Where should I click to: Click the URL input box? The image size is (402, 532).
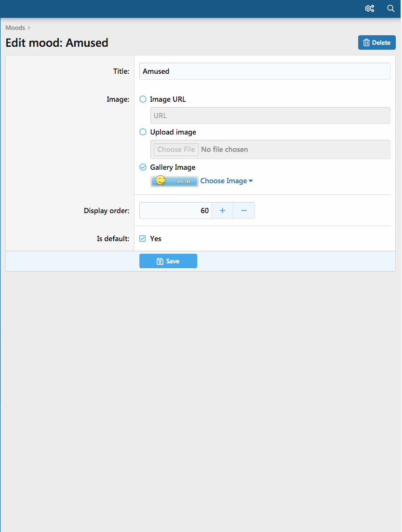point(270,116)
